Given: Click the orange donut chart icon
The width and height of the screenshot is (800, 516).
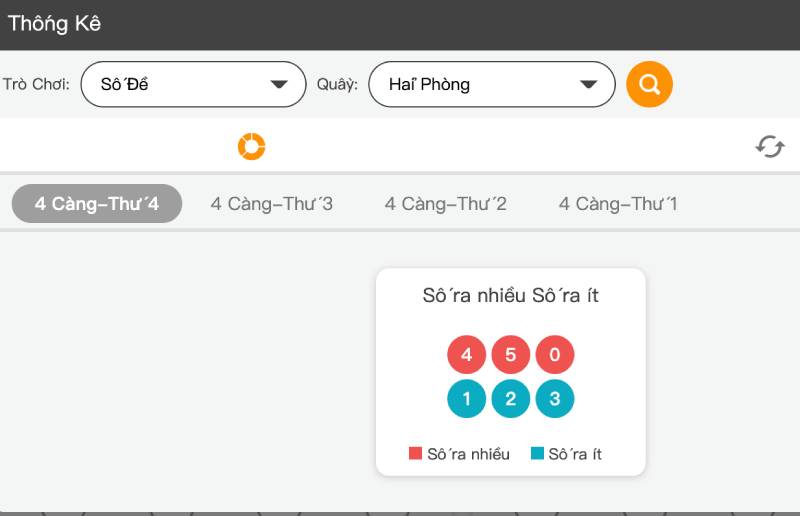Looking at the screenshot, I should [251, 147].
